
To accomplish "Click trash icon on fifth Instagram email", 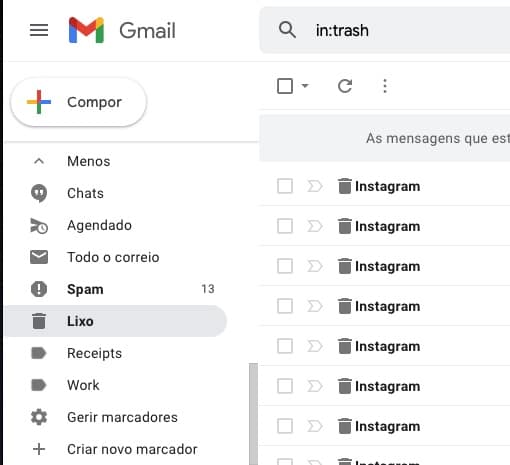I will 345,346.
